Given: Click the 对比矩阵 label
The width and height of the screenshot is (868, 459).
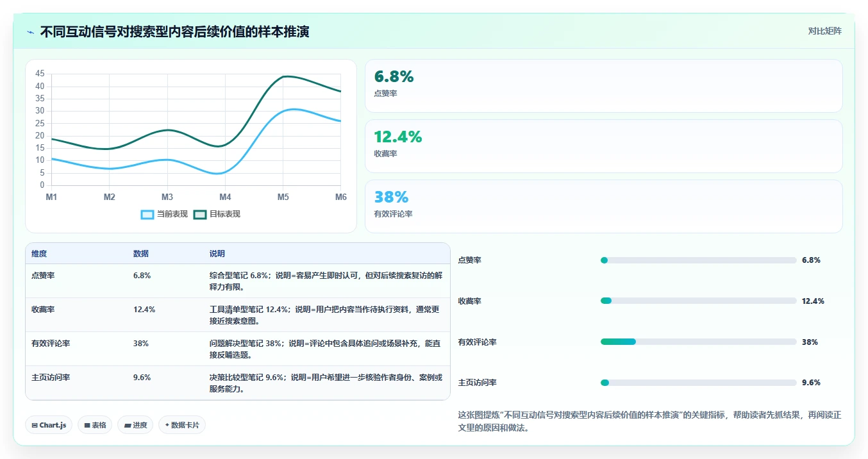Looking at the screenshot, I should (x=825, y=31).
